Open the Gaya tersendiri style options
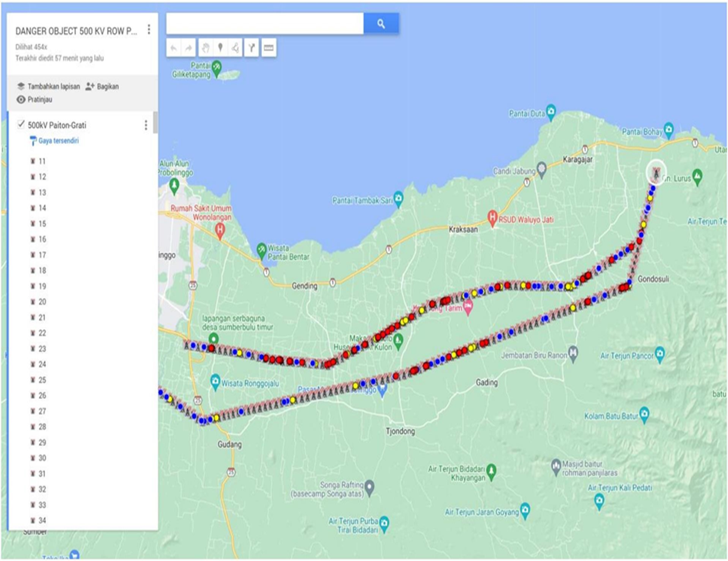 coord(58,141)
